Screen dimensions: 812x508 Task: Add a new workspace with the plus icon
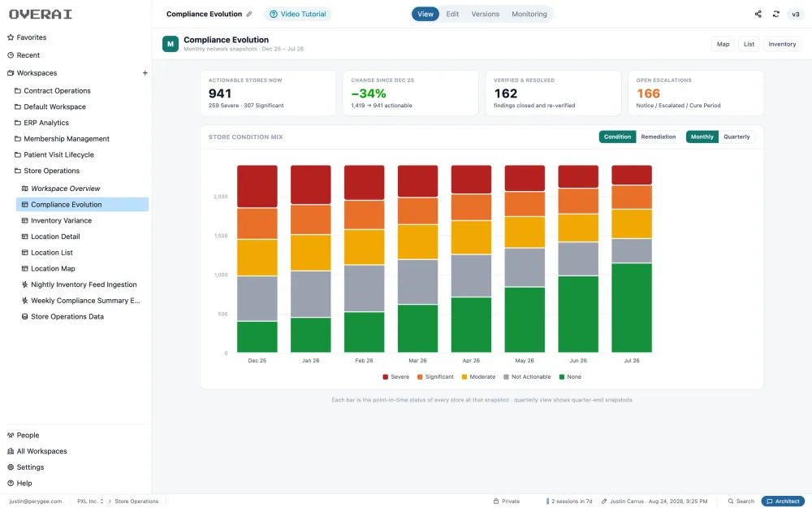145,73
